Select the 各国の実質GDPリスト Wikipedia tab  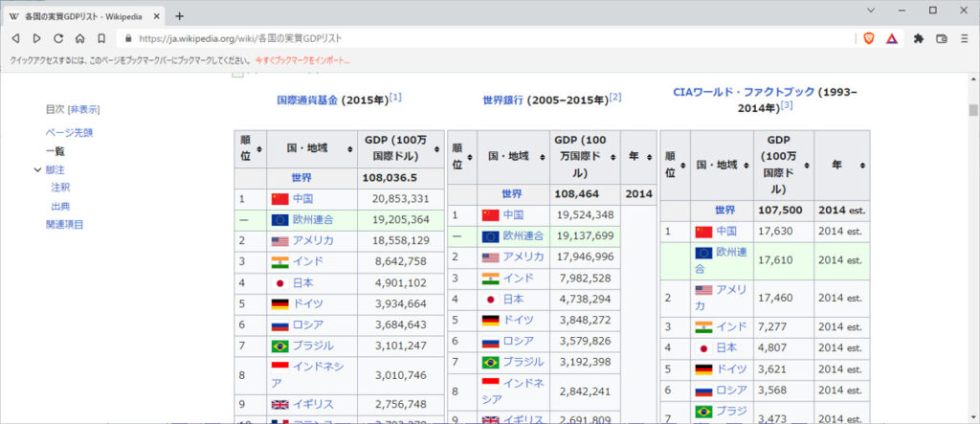coord(83,16)
